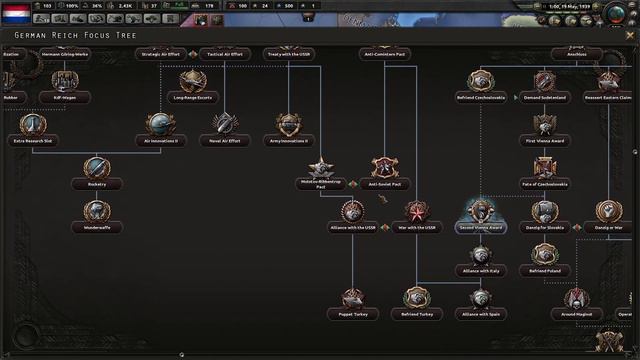Select the Naval Air Effort focus
Screen dimensions: 640x360
(224, 130)
